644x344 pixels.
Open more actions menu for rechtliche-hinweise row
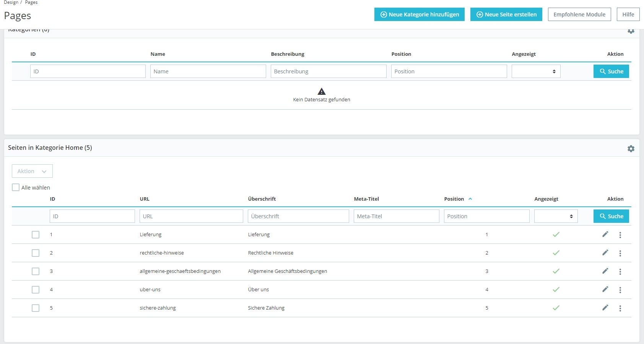click(620, 253)
